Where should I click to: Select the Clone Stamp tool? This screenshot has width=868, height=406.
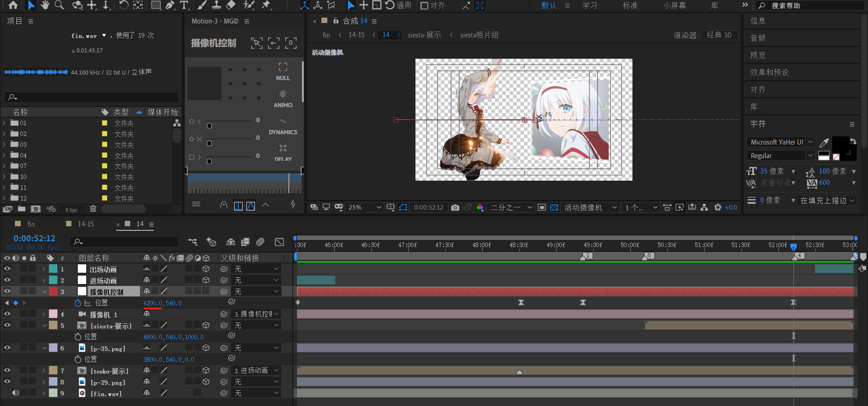[x=217, y=5]
